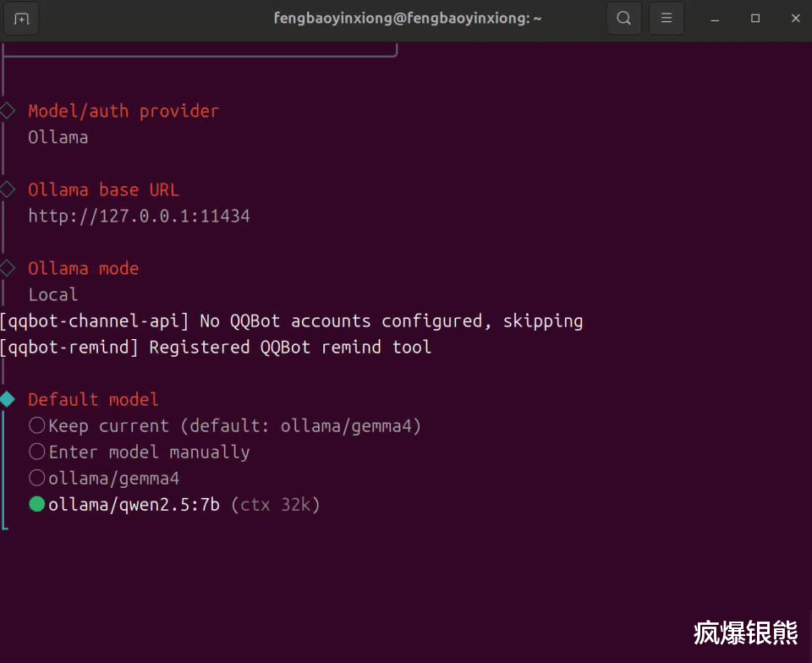Open the terminal search icon
812x663 pixels.
(623, 19)
